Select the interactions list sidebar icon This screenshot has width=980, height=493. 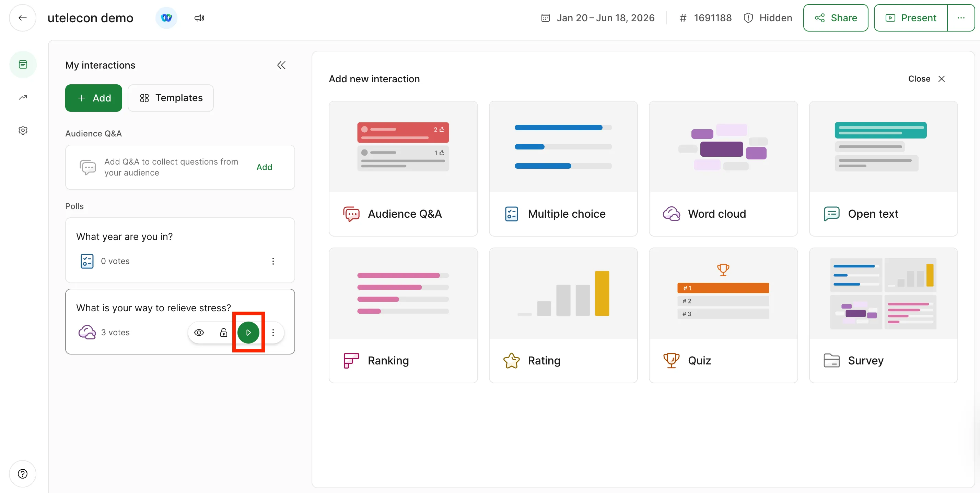pos(23,64)
